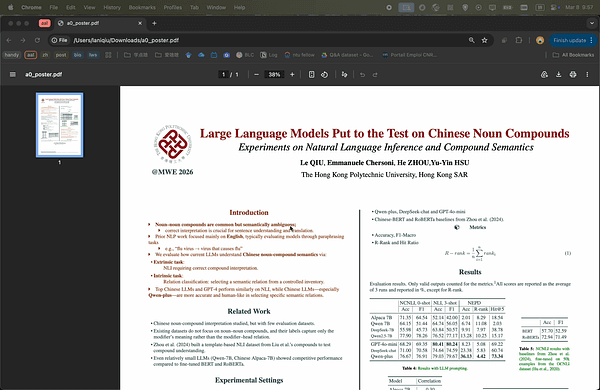
Task: Zoom out using the minus button
Action: [x=256, y=75]
